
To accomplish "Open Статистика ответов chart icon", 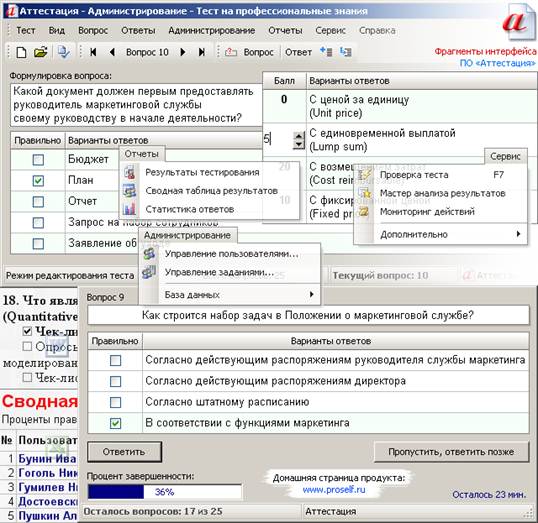I will (x=130, y=209).
